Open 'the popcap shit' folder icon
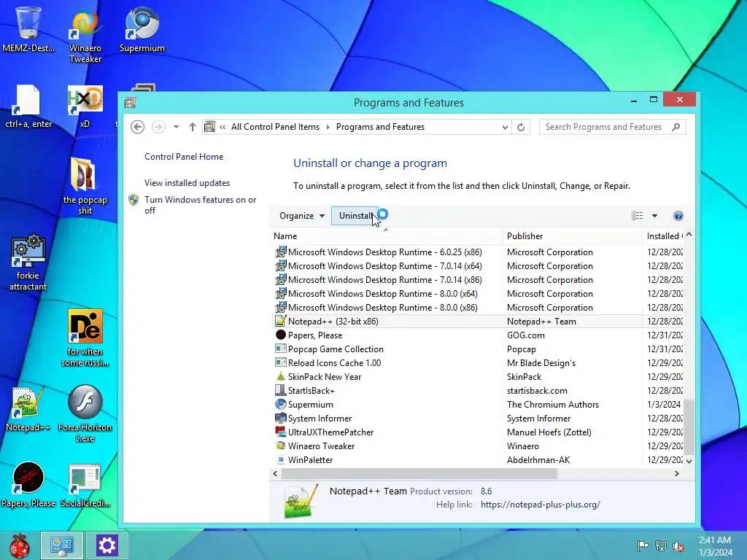This screenshot has width=747, height=560. pos(85,186)
